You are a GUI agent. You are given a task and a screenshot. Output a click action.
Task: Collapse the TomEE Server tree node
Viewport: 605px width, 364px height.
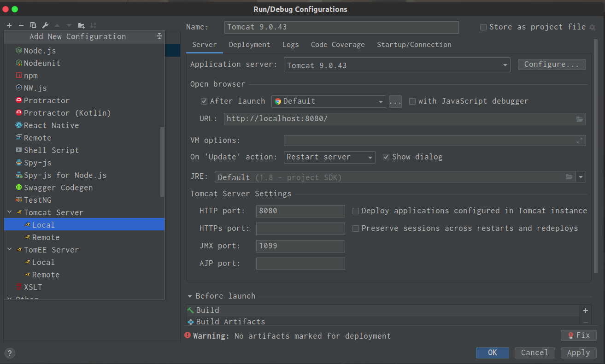tap(9, 250)
